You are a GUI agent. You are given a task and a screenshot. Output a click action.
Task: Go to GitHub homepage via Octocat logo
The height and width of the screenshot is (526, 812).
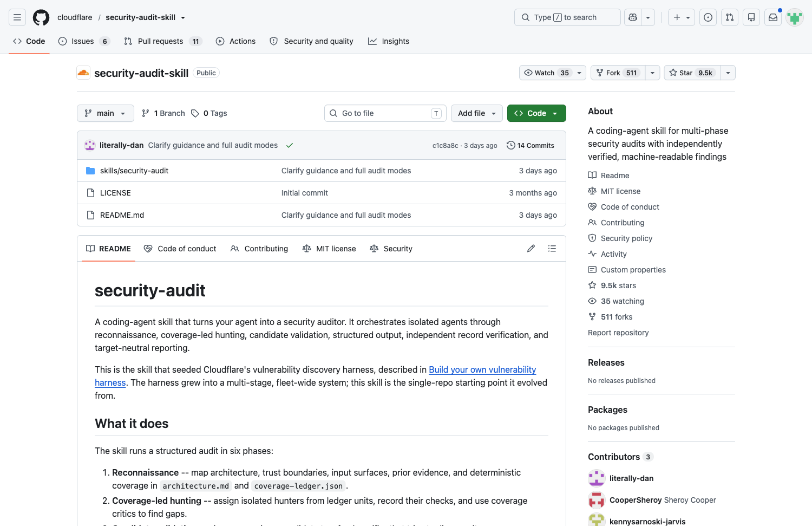click(x=41, y=17)
